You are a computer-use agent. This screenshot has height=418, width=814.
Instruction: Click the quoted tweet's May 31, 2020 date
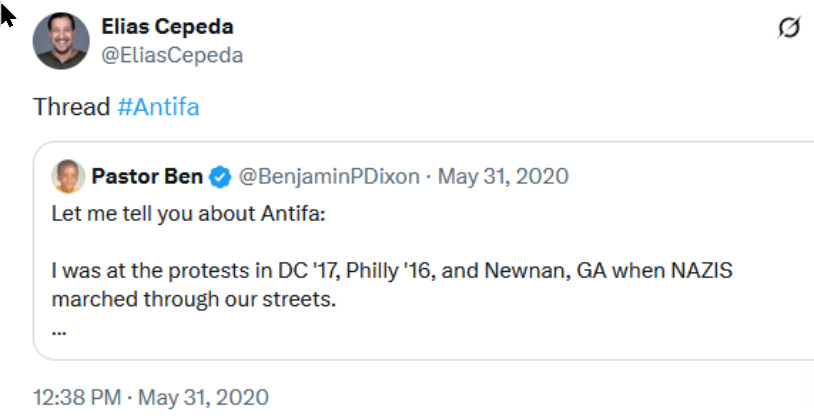(x=503, y=177)
